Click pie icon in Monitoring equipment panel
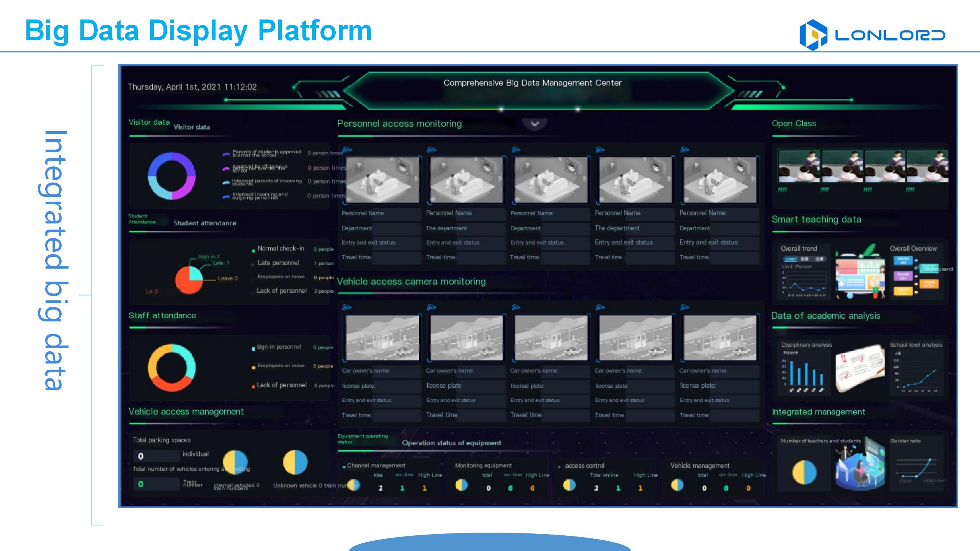Viewport: 980px width, 551px height. tap(461, 485)
